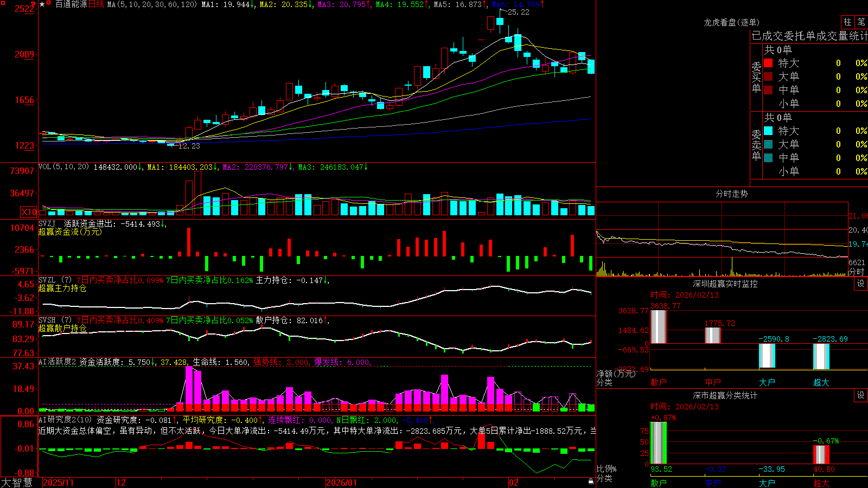Image resolution: width=868 pixels, height=488 pixels.
Task: Click the dark red 中单 swatch under 委买单
Action: coord(768,90)
